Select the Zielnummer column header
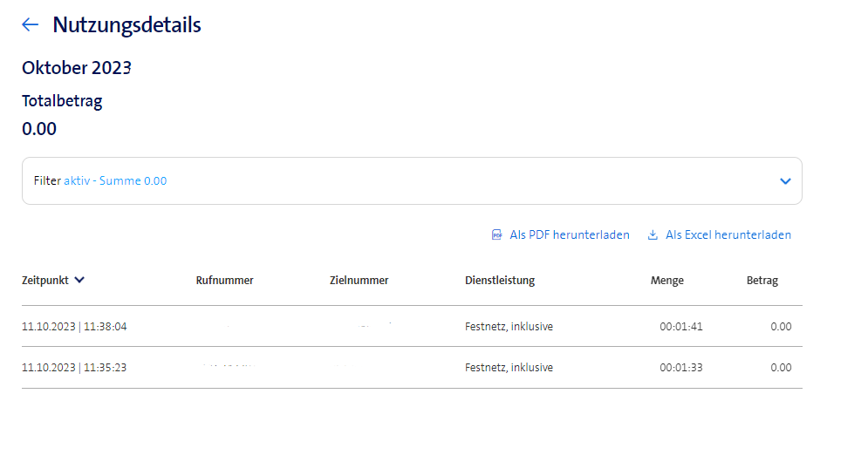Screen dimensions: 868x475 359,281
